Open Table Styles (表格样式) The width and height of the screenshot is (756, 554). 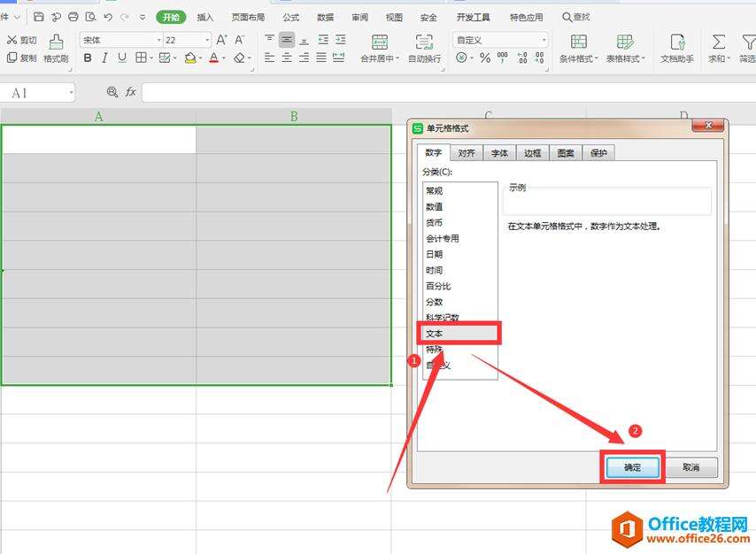[625, 49]
